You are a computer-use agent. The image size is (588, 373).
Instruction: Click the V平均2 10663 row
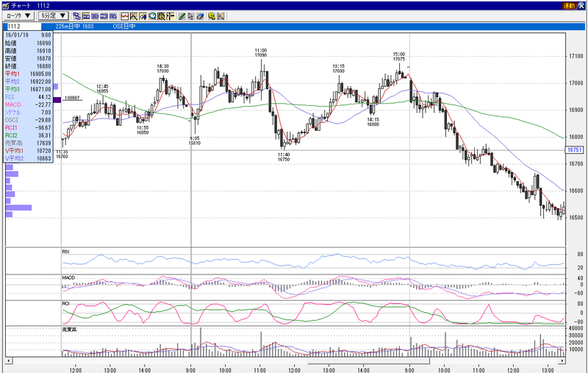click(28, 158)
